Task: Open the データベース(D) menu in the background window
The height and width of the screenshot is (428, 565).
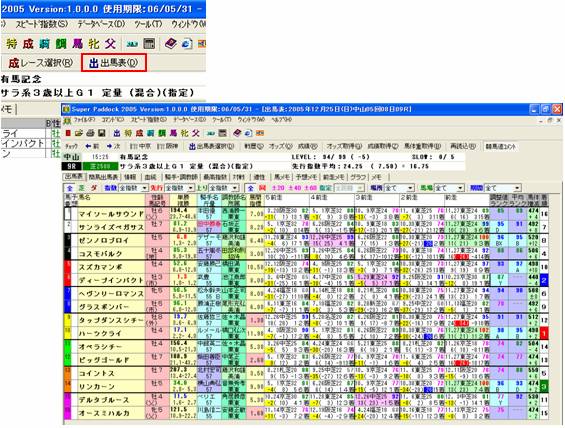Action: (x=101, y=24)
